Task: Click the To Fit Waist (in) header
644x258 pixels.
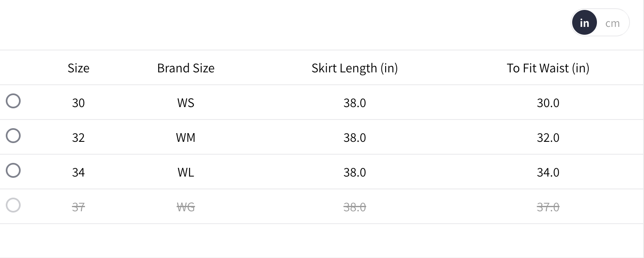Action: tap(548, 68)
